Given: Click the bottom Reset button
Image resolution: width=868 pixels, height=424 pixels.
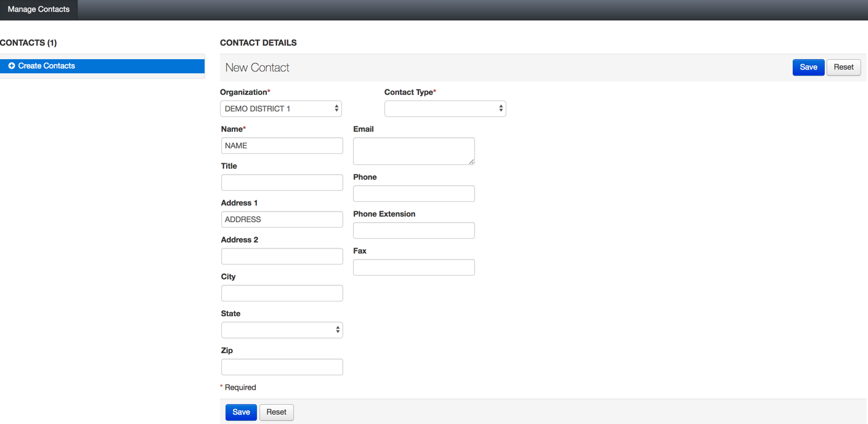Looking at the screenshot, I should point(276,412).
